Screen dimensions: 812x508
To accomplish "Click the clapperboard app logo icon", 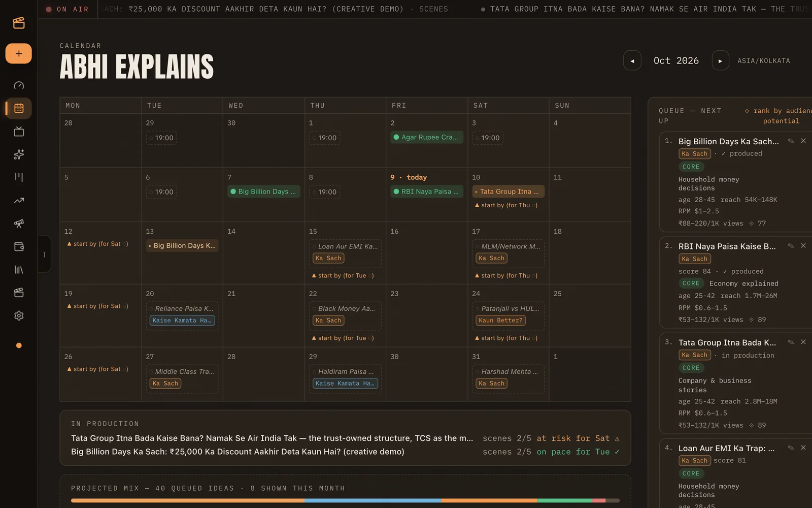I will [19, 23].
